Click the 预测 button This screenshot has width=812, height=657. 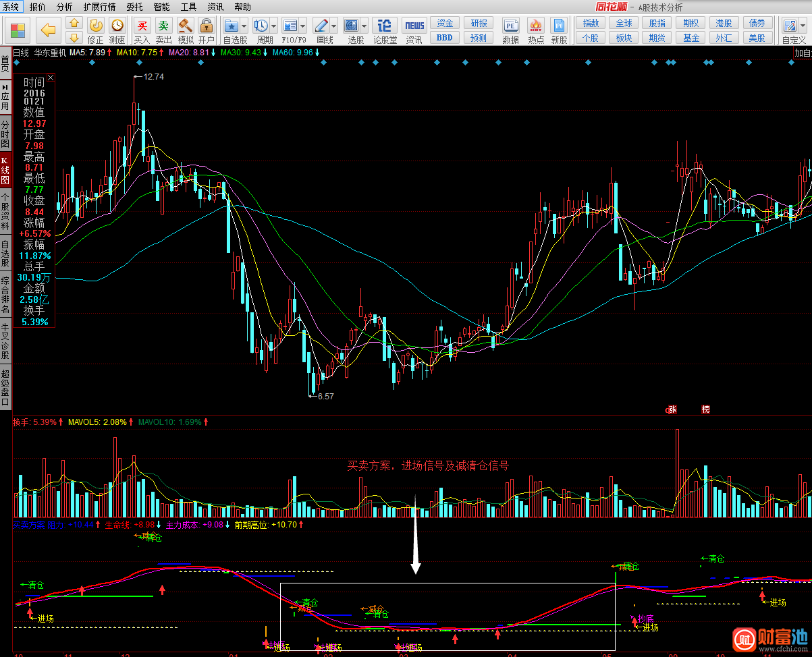point(479,38)
